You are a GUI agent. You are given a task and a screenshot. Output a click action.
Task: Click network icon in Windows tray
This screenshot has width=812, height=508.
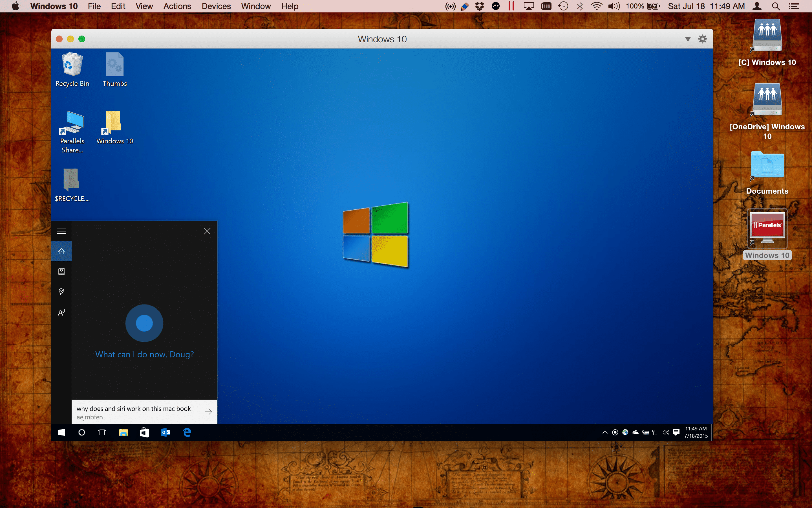tap(656, 432)
